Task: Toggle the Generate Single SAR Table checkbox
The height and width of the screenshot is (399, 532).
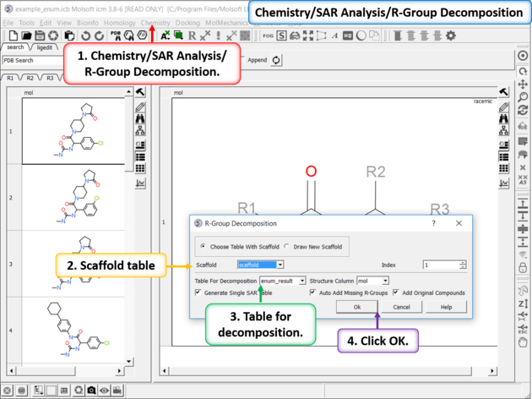Action: (198, 292)
